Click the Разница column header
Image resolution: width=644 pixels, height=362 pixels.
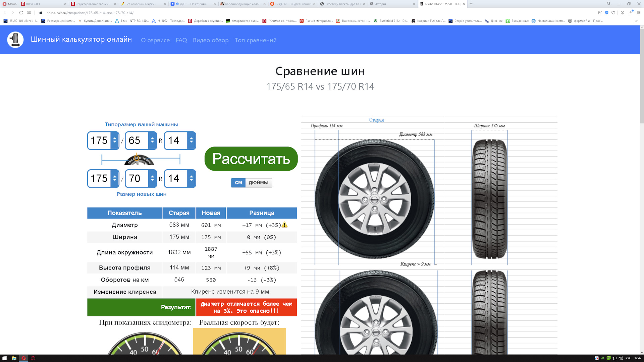262,213
